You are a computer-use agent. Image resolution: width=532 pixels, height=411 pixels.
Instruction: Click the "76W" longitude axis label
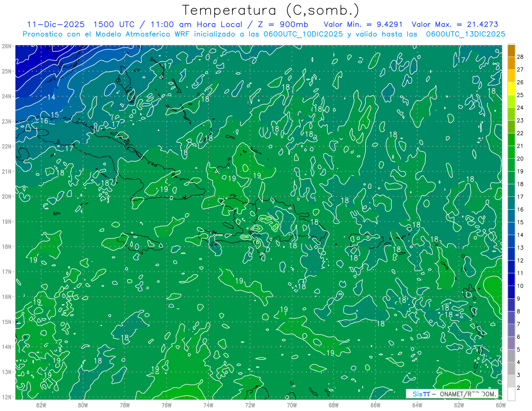coord(166,405)
